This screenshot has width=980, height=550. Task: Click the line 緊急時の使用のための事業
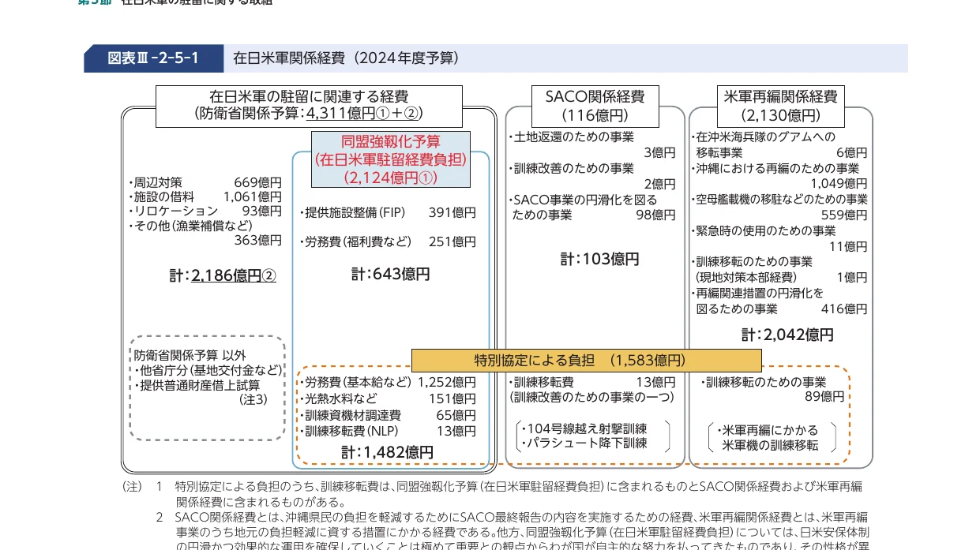point(763,230)
